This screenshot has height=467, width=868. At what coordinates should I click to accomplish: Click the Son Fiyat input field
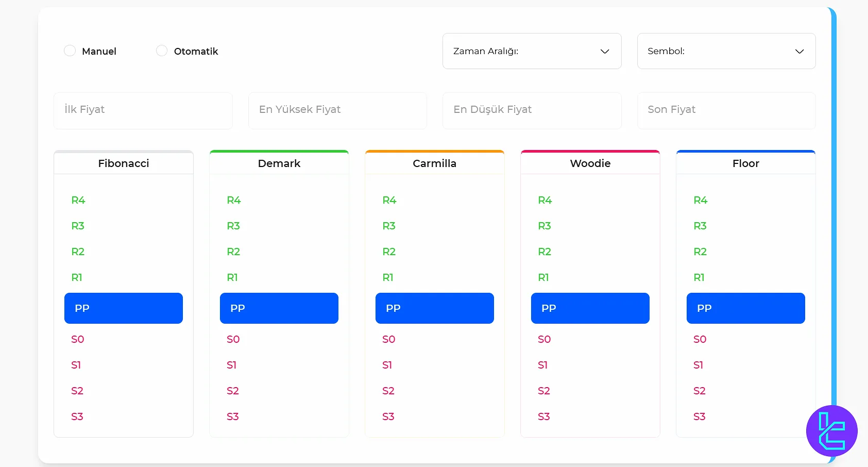(726, 110)
